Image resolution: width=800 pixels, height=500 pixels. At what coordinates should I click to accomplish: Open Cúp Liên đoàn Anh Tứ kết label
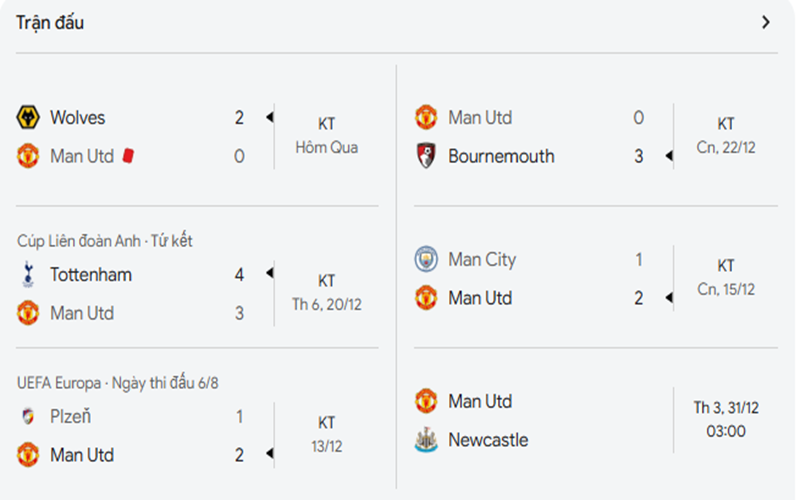click(x=105, y=241)
